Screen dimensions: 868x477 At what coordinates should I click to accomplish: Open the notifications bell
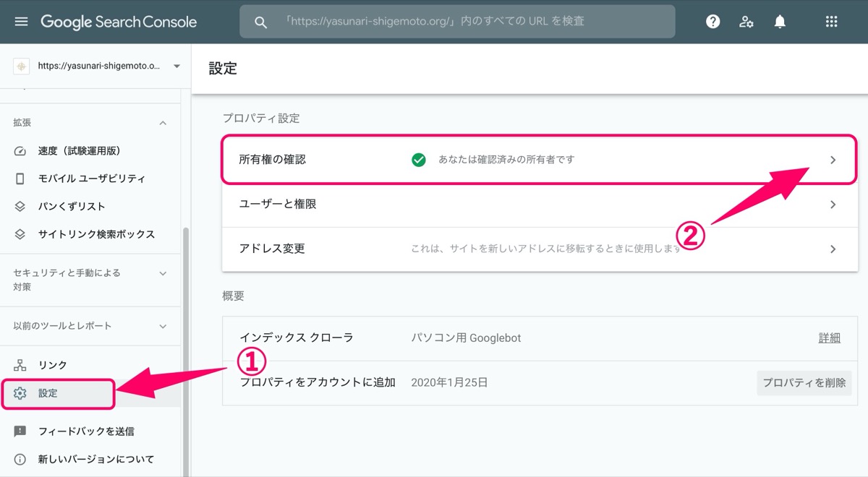780,22
